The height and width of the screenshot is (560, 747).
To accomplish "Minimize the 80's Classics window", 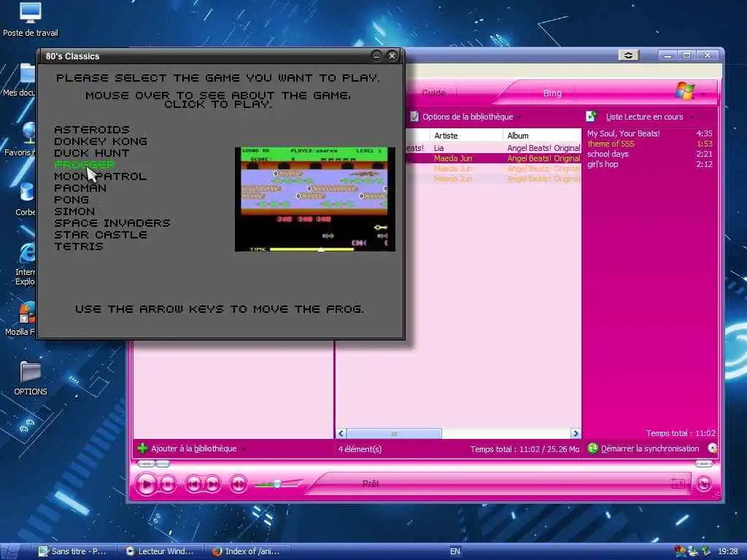I will 376,55.
